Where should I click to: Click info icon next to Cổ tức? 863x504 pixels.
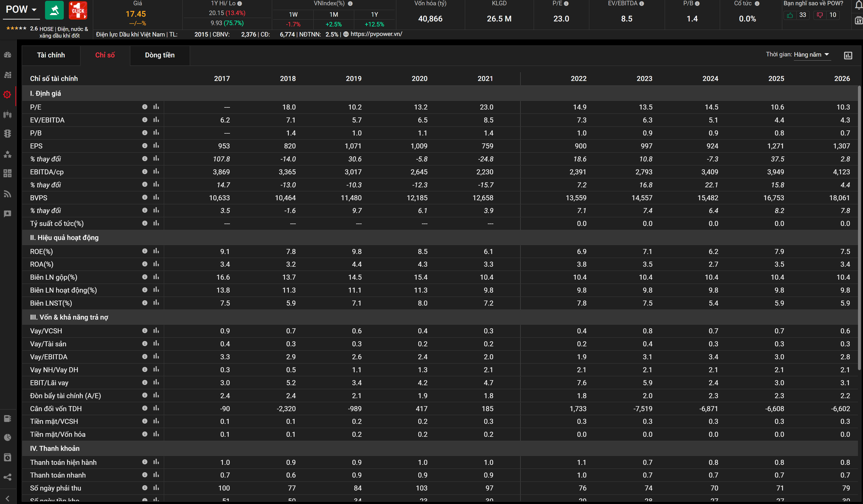(757, 3)
